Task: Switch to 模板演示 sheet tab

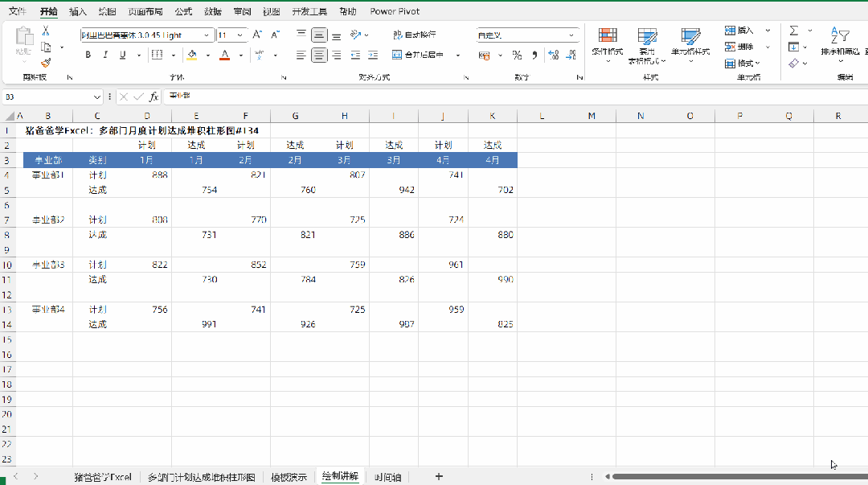Action: pos(289,477)
